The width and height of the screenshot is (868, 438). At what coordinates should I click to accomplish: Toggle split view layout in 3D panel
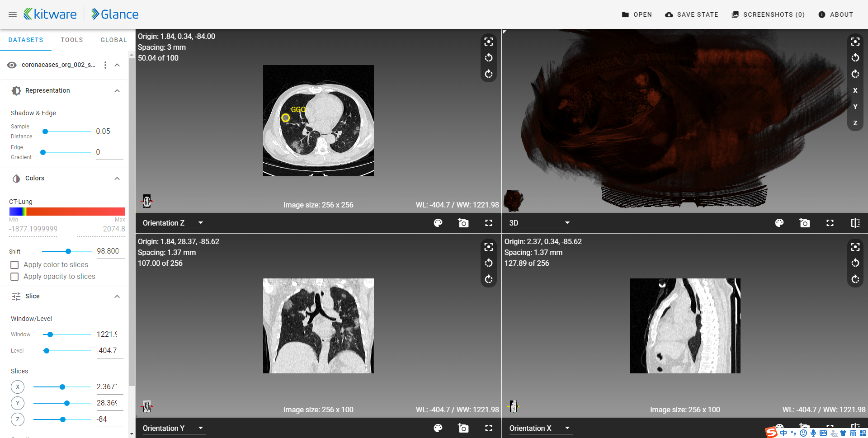point(855,223)
